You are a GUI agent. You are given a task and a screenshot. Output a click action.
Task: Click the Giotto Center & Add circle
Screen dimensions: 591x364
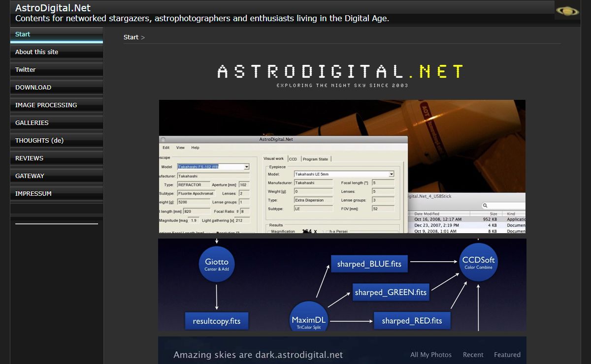(217, 264)
